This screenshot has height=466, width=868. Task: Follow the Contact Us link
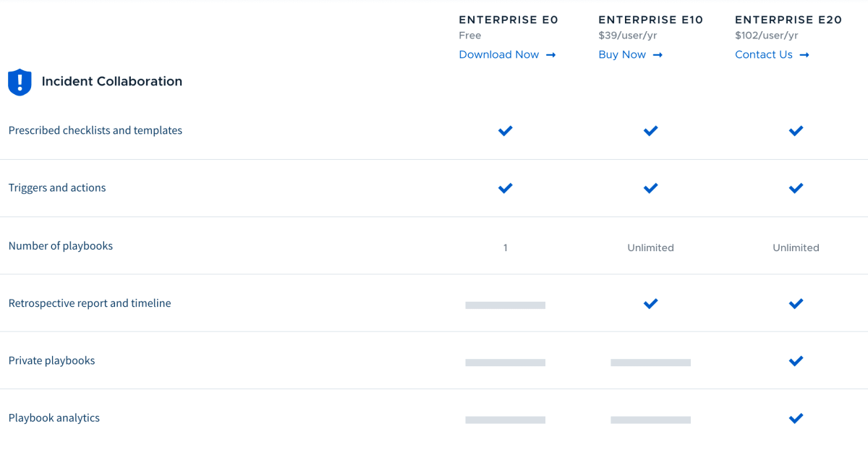click(764, 55)
